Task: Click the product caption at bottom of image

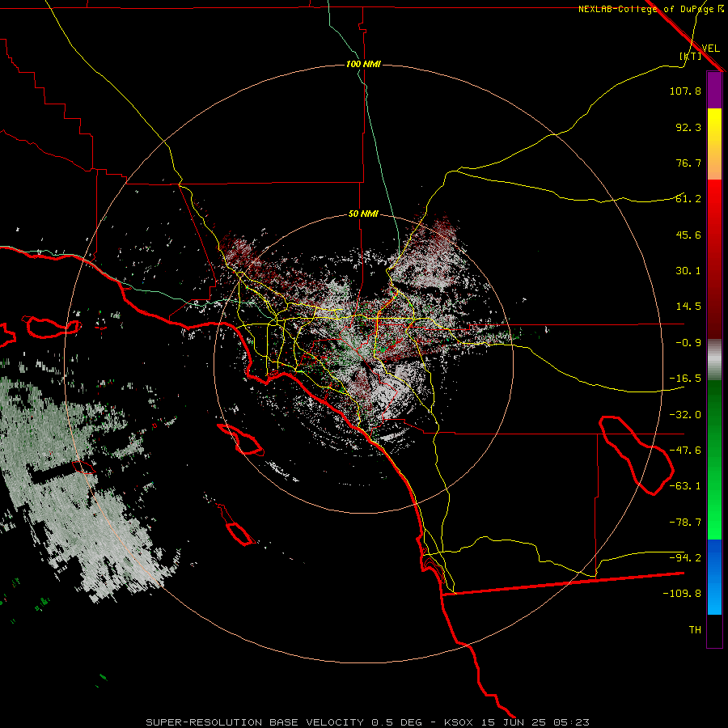Action: point(368,722)
